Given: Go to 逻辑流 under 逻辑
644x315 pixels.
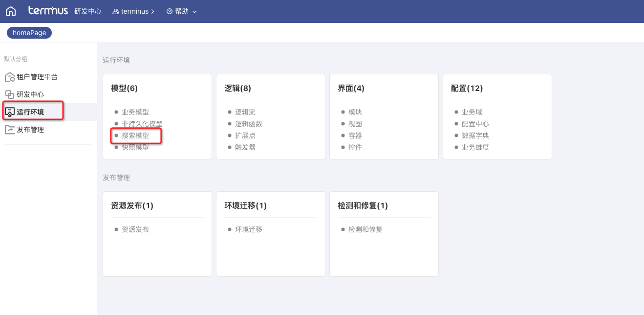Looking at the screenshot, I should point(245,112).
